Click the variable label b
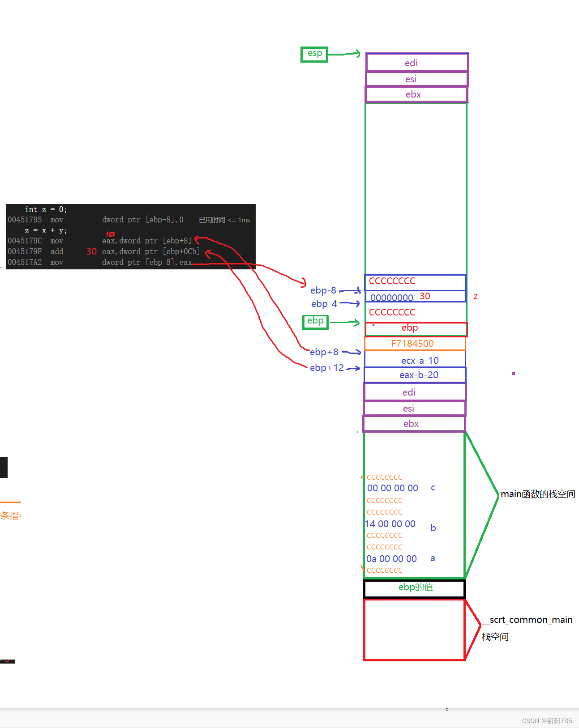The image size is (579, 728). [x=433, y=528]
